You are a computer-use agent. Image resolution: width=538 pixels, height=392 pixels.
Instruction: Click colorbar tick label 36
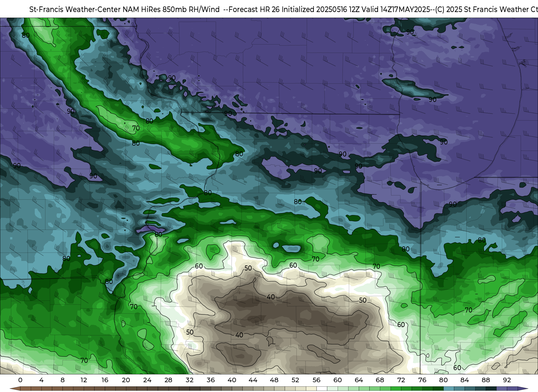[211, 380]
